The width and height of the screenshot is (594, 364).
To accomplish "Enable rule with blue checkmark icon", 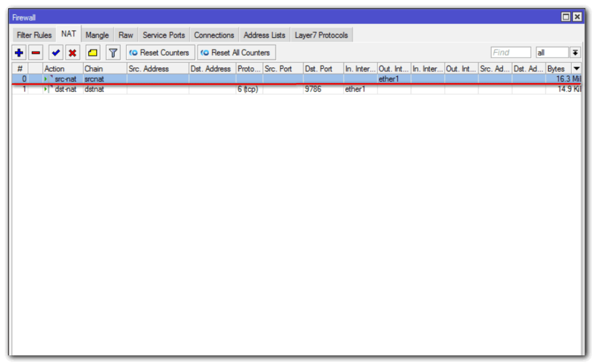I will coord(56,53).
